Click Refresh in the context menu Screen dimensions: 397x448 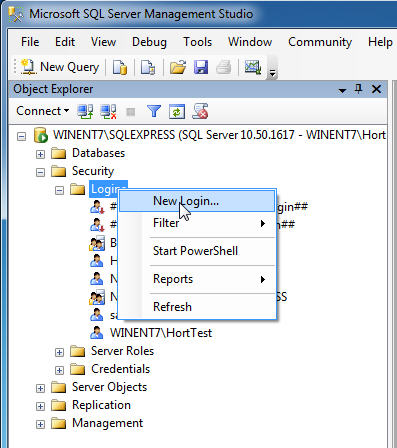[x=197, y=307]
